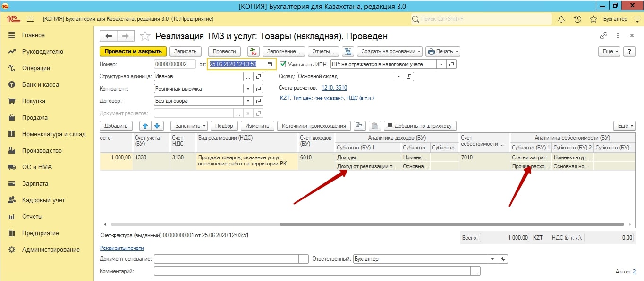This screenshot has width=644, height=281.
Task: Open the Создать на основании dropdown
Action: 389,51
